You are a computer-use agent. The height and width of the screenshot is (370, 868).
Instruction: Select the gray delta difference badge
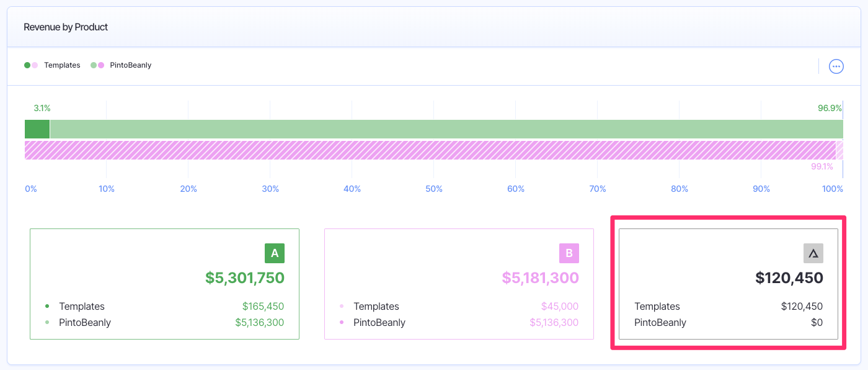coord(813,253)
